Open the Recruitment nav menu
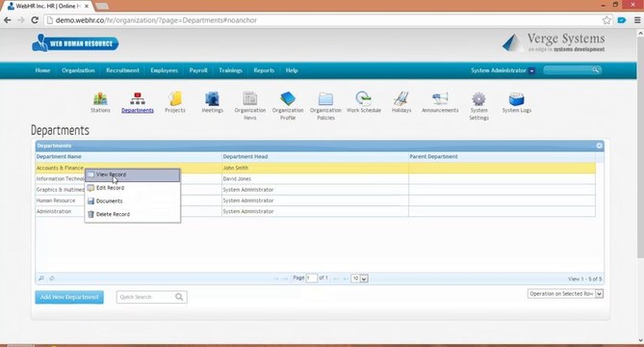Viewport: 644px width, 347px height. click(122, 70)
